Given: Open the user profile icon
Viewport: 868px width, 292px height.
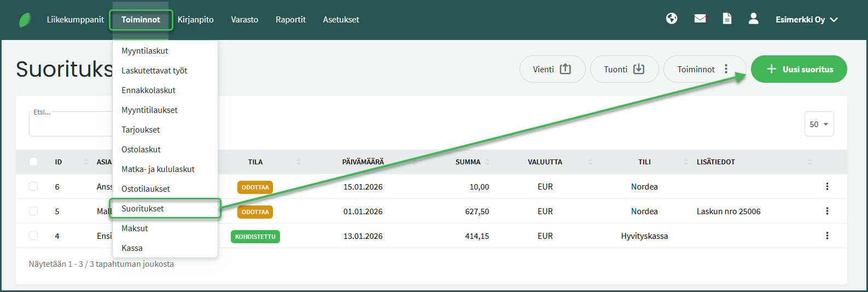Looking at the screenshot, I should pos(753,19).
